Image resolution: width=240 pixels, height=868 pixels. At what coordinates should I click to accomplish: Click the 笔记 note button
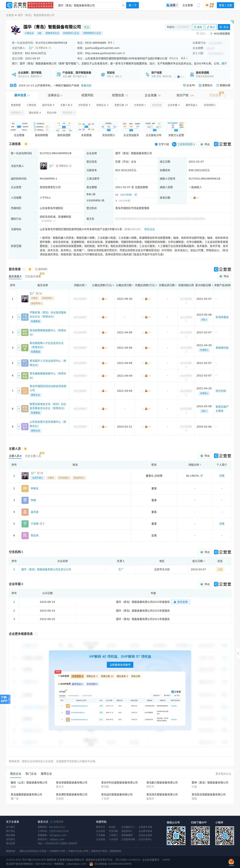[x=210, y=27]
